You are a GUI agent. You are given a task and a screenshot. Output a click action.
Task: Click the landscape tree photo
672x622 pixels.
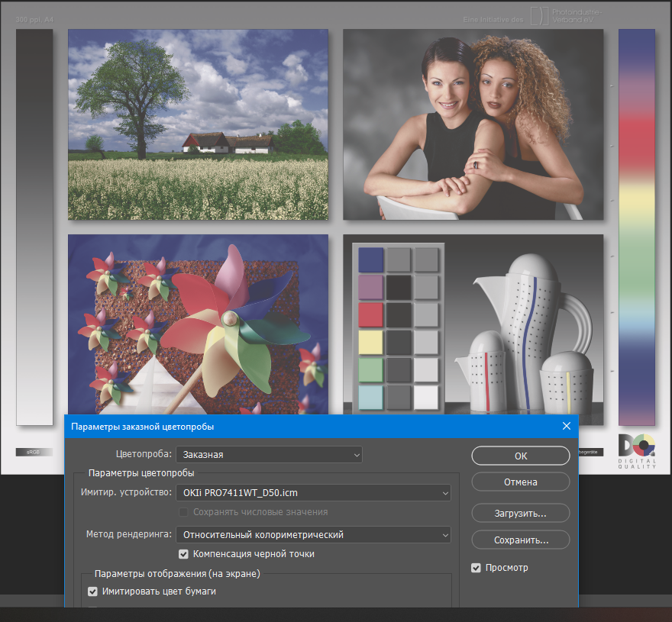click(x=198, y=124)
